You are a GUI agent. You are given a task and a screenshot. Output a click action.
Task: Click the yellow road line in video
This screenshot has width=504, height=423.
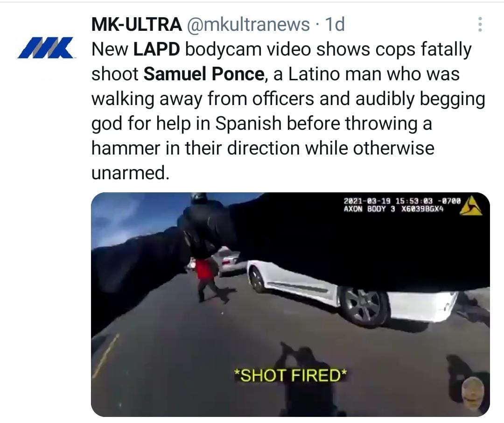(x=105, y=356)
